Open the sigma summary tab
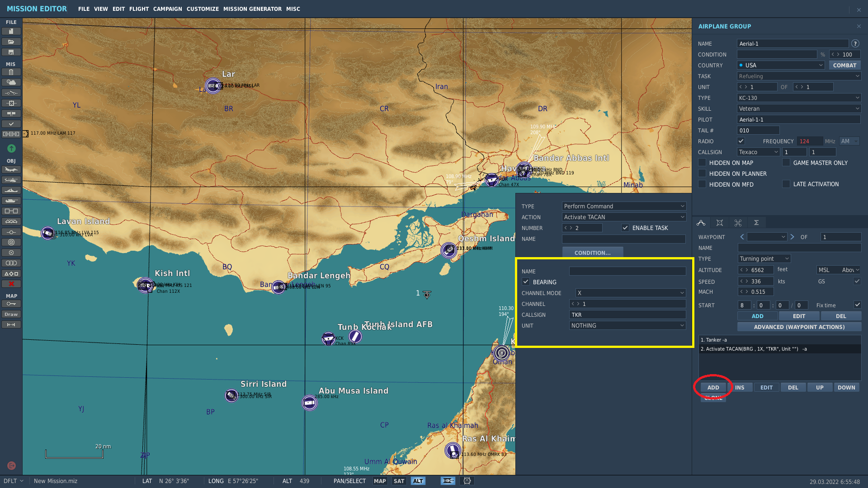Screen dimensions: 868x488 click(x=756, y=223)
